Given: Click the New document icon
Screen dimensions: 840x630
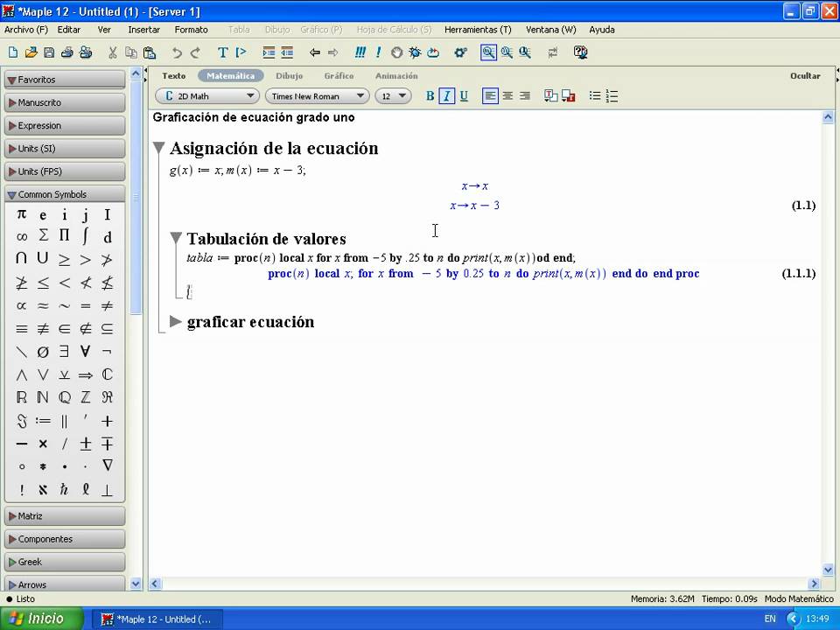Looking at the screenshot, I should 13,52.
